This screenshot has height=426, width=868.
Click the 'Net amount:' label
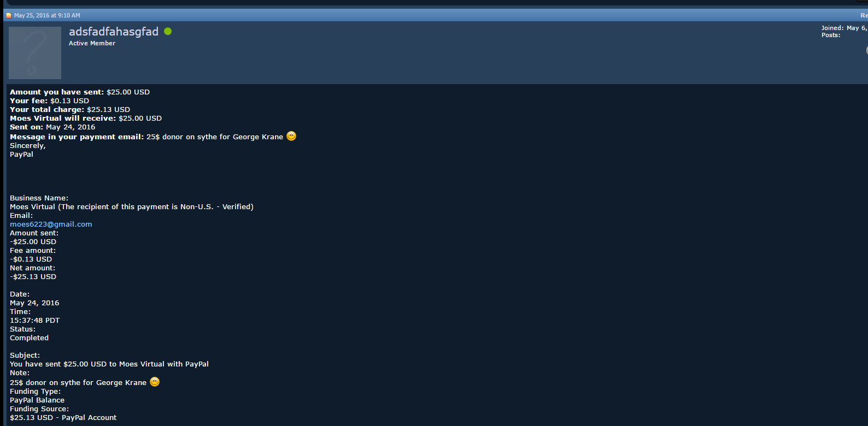tap(32, 268)
